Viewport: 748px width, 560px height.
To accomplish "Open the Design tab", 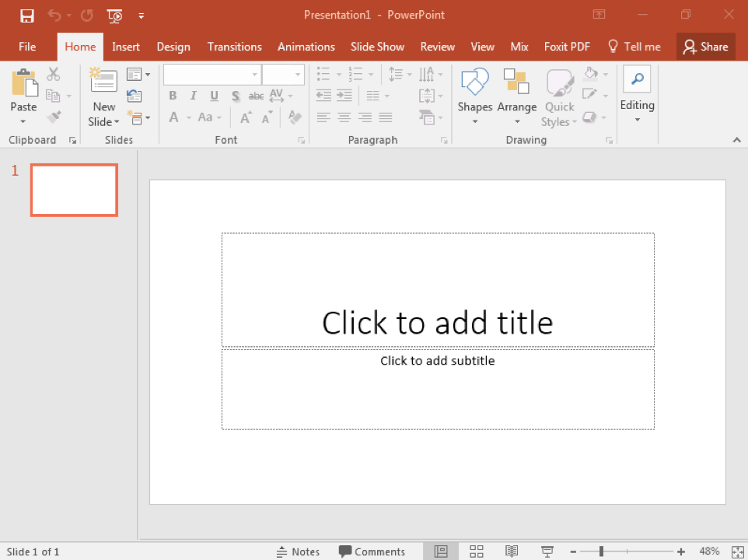I will 173,47.
